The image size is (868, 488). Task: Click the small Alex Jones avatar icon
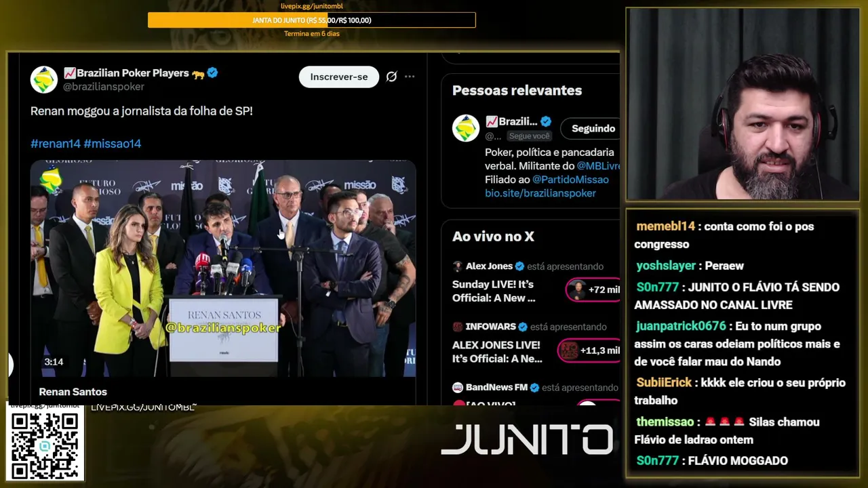coord(458,266)
